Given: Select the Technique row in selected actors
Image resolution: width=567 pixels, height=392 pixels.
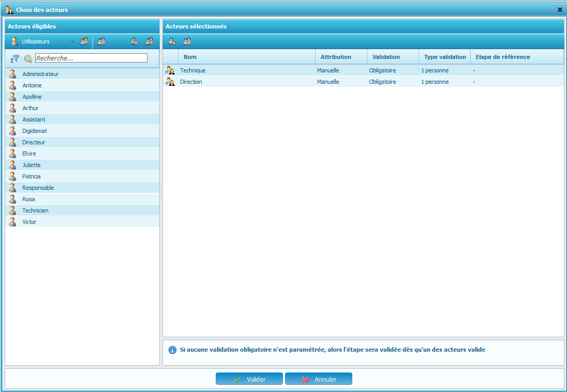Looking at the screenshot, I should point(192,70).
